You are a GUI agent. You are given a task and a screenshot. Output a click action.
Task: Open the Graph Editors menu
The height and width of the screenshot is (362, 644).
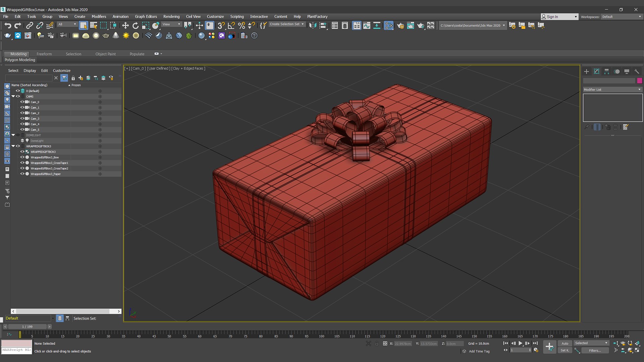pos(146,16)
